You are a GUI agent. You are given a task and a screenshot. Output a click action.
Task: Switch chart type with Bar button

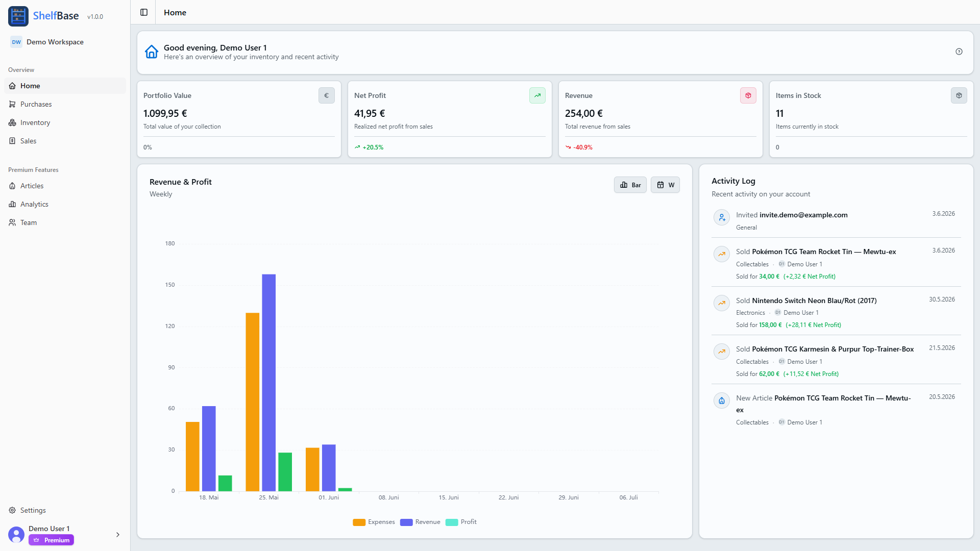coord(630,185)
